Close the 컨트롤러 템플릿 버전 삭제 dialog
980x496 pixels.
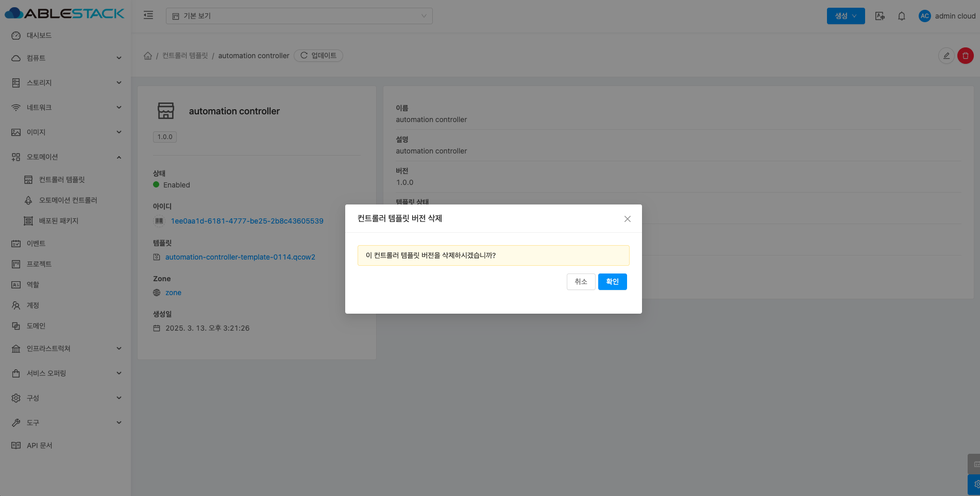(627, 219)
